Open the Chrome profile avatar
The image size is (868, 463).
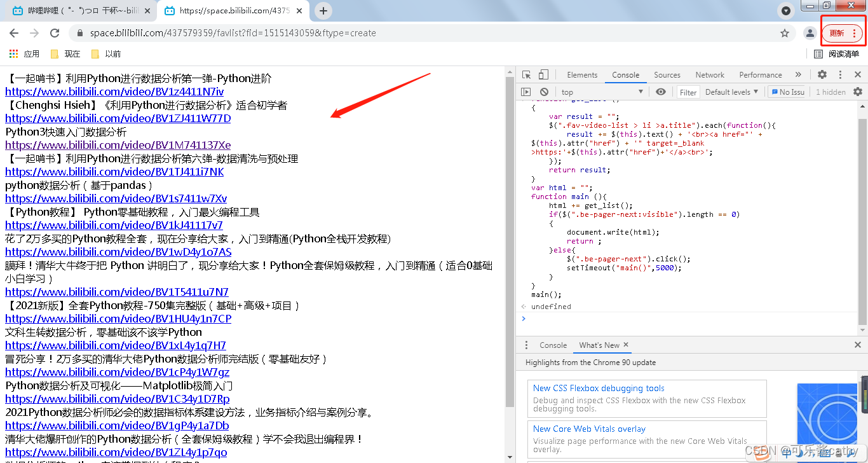pos(810,33)
